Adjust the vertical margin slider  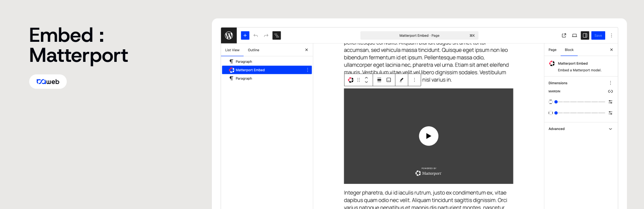point(580,102)
